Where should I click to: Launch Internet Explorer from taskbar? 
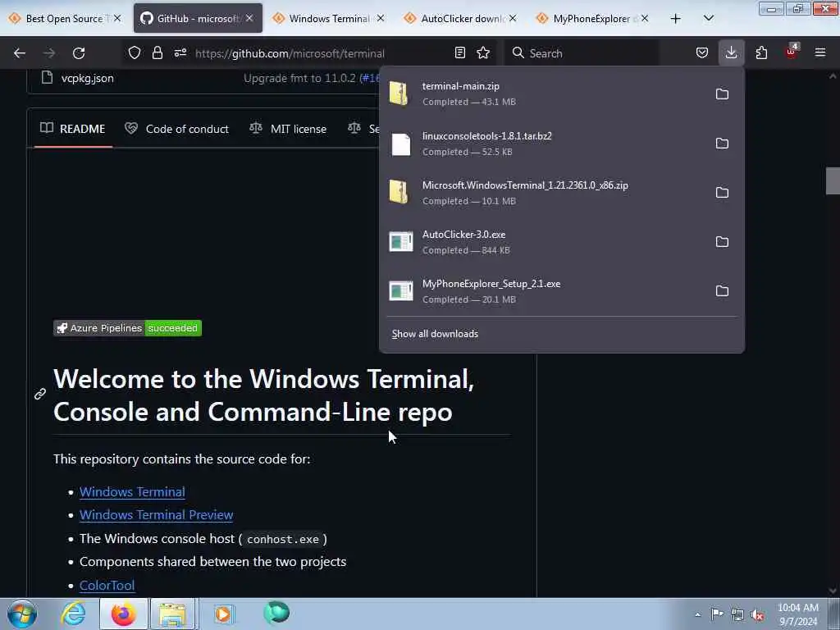point(73,614)
